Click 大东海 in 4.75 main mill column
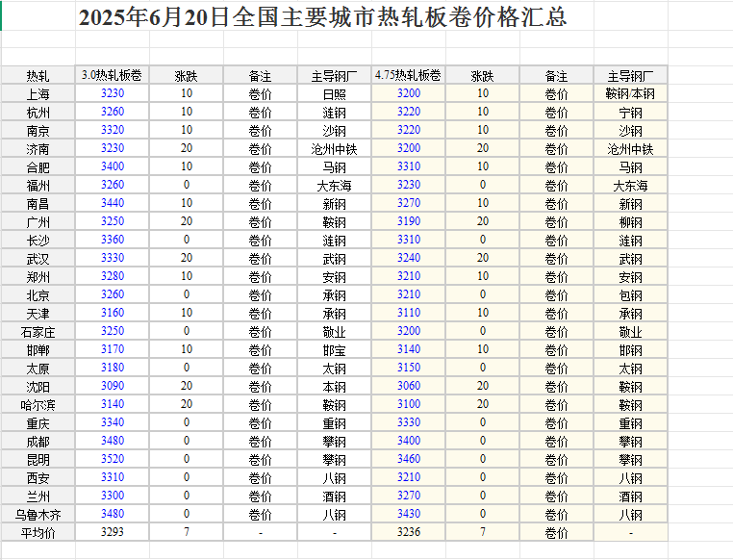Viewport: 733px width, 560px height. click(630, 185)
